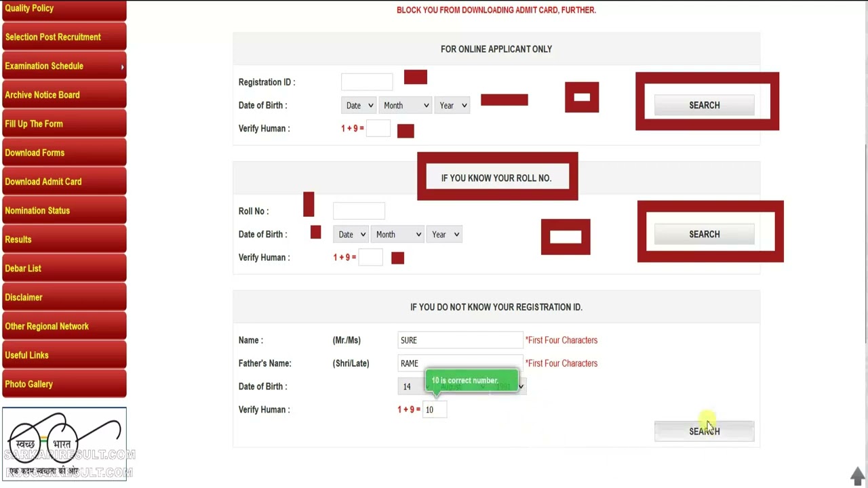The image size is (868, 488).
Task: Click the Swachh Bharat logo image
Action: pyautogui.click(x=64, y=444)
